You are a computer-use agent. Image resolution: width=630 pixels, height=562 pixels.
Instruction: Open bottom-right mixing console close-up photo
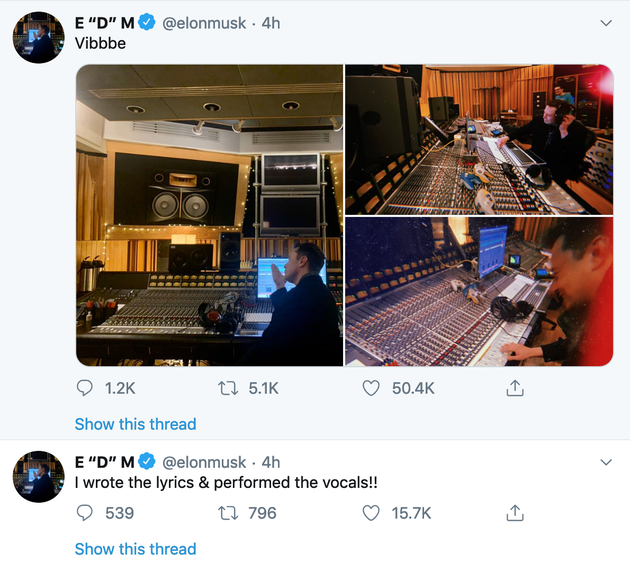[x=479, y=292]
